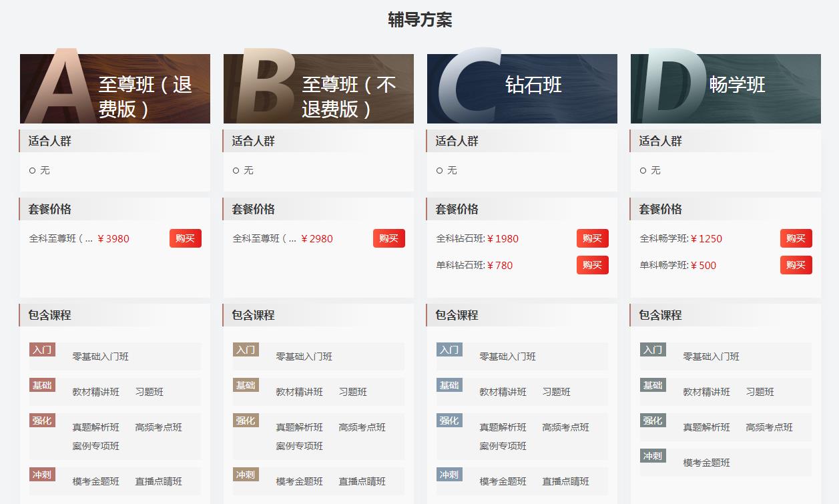Viewport: 839px width, 504px height.
Task: Click 零基础入门班 in plan B
Action: [x=304, y=356]
